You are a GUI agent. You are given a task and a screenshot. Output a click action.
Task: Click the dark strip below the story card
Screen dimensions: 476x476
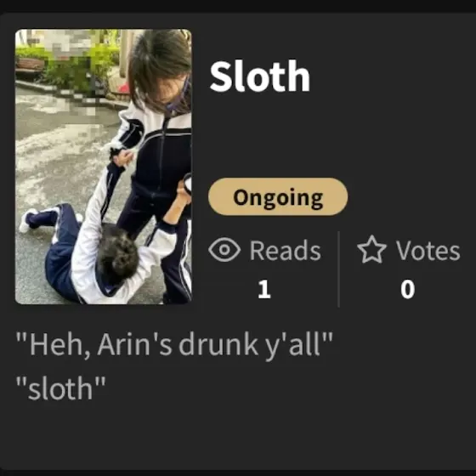(238, 473)
